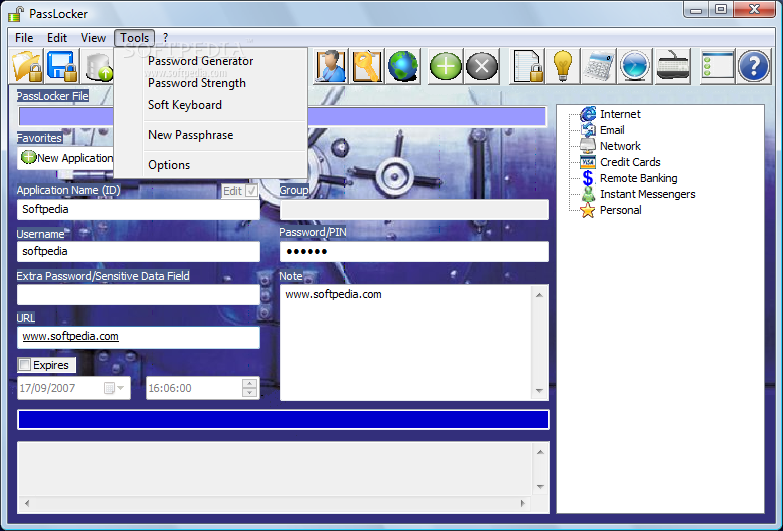Click the database upload toolbar icon

(98, 66)
